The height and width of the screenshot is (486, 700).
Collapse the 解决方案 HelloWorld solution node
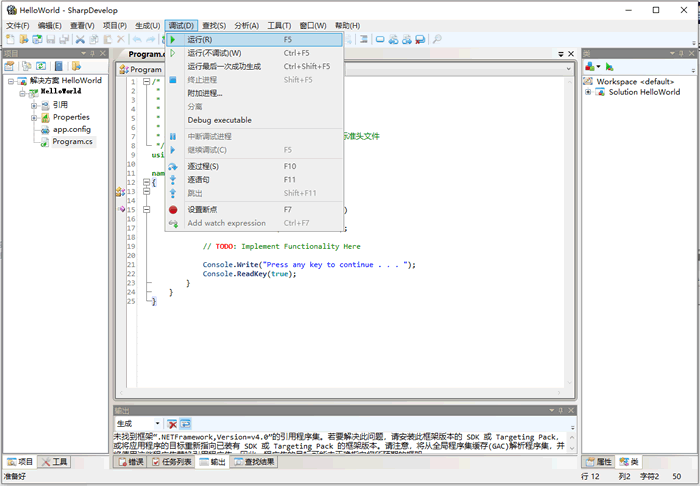(x=9, y=80)
